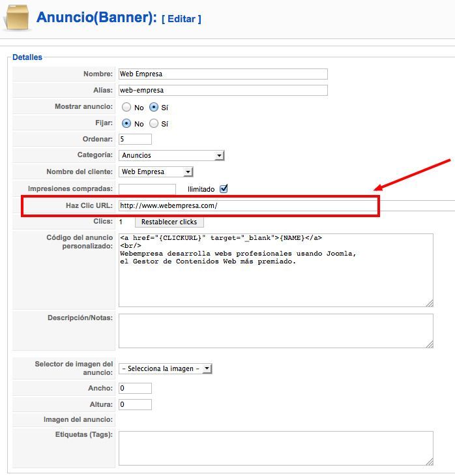Select 'Sí' for Mostrar anuncio

154,107
